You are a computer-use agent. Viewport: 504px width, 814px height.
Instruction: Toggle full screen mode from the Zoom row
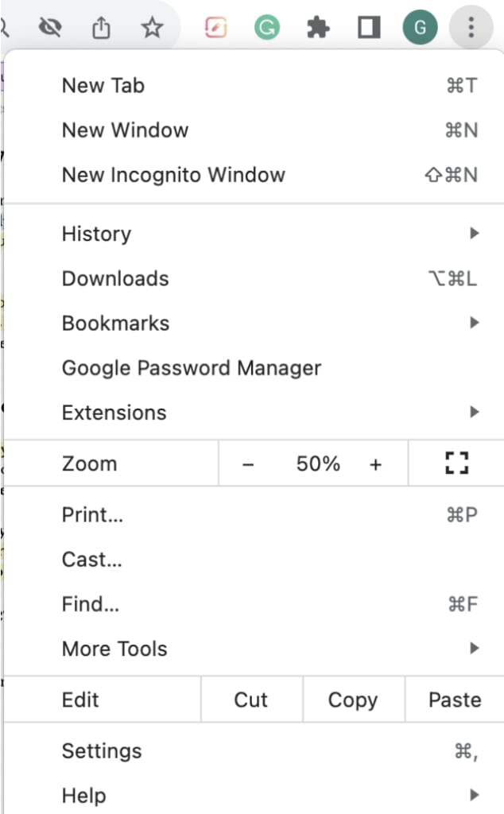click(456, 463)
